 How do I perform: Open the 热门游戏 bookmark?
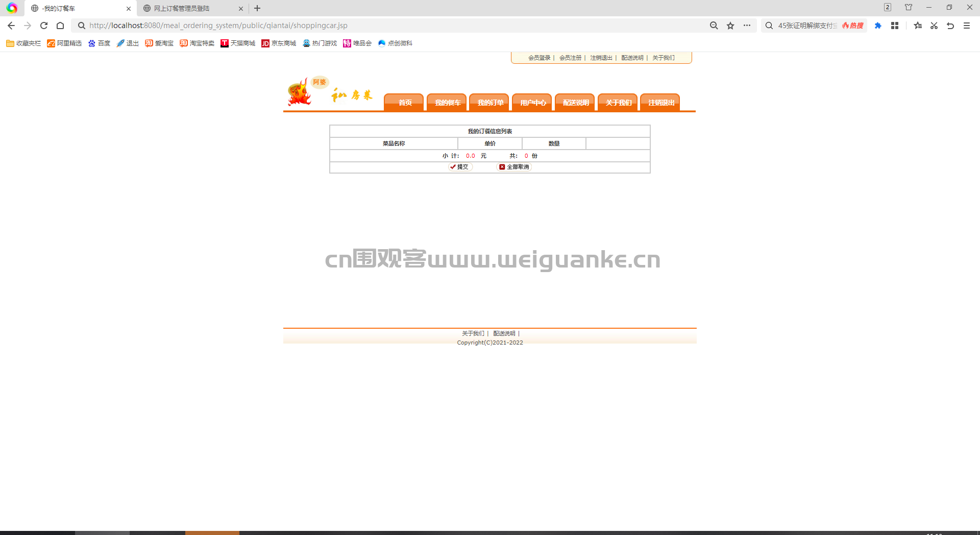tap(320, 43)
